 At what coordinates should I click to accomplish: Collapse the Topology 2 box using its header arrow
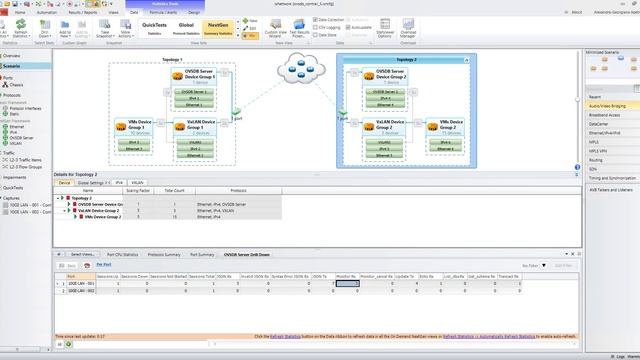click(x=466, y=60)
